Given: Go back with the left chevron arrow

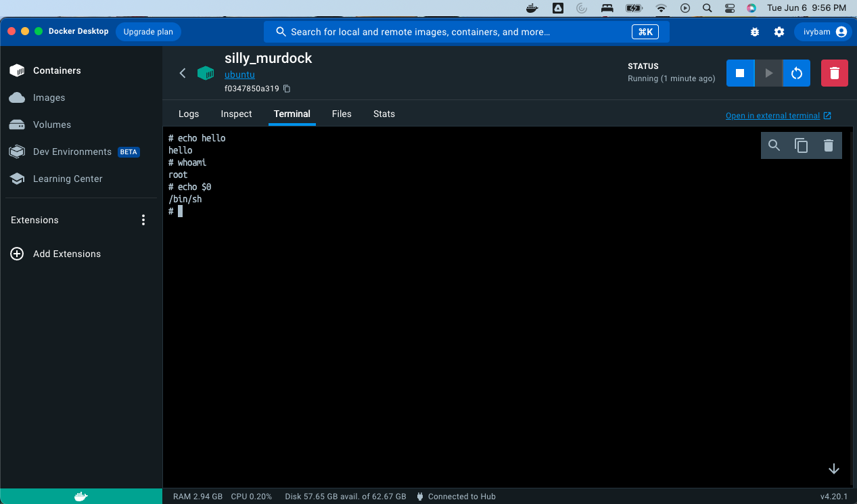Looking at the screenshot, I should (x=183, y=73).
